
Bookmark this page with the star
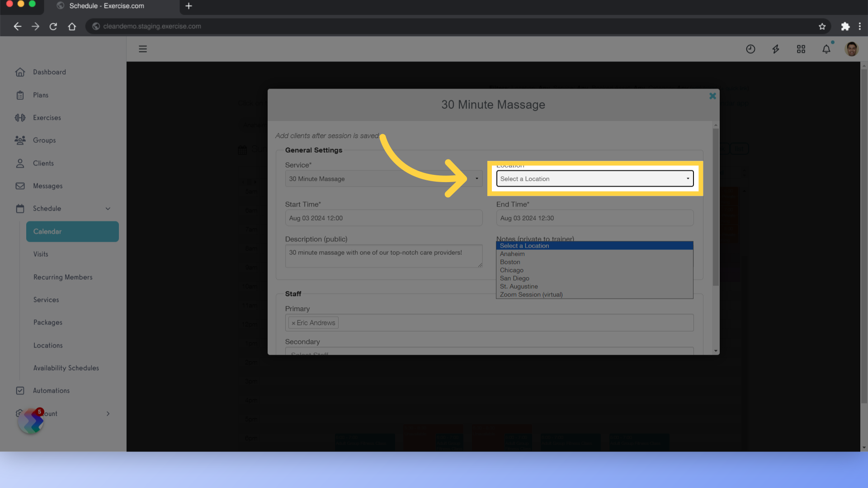tap(822, 26)
